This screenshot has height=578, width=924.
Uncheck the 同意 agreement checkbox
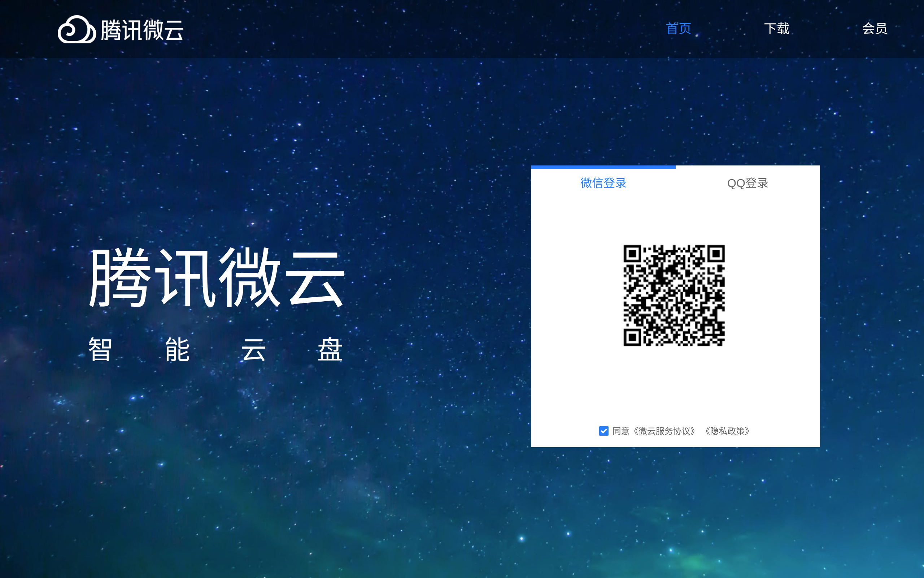603,431
